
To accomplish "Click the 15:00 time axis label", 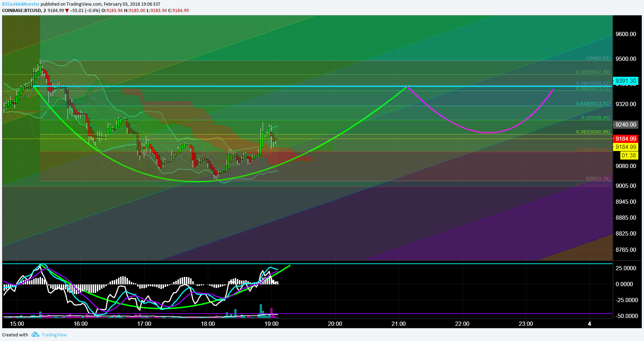I will [17, 324].
